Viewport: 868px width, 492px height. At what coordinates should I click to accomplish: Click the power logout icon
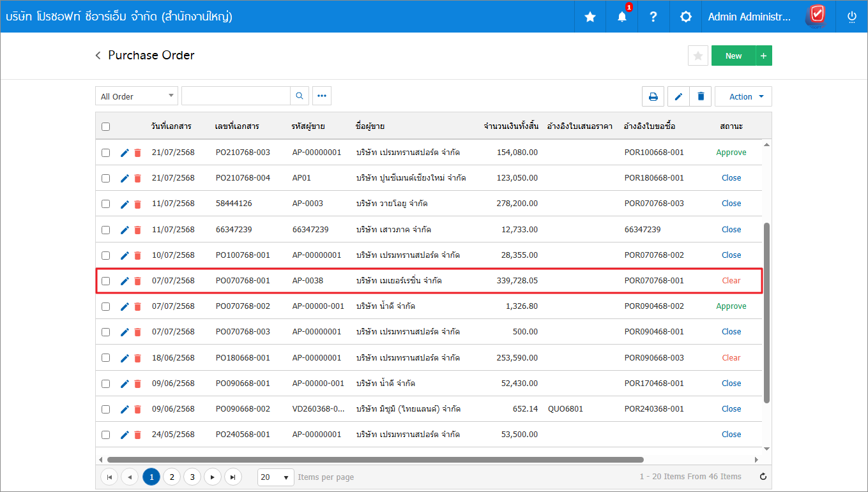click(851, 17)
